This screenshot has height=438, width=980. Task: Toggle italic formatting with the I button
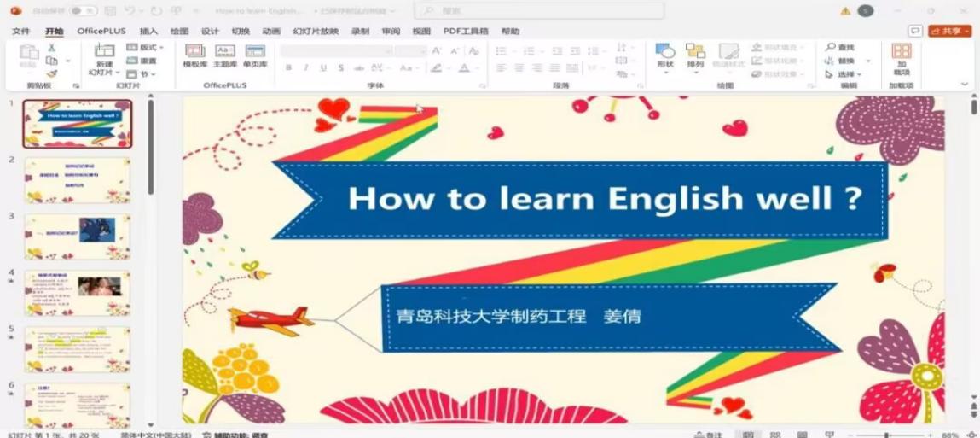click(x=306, y=67)
